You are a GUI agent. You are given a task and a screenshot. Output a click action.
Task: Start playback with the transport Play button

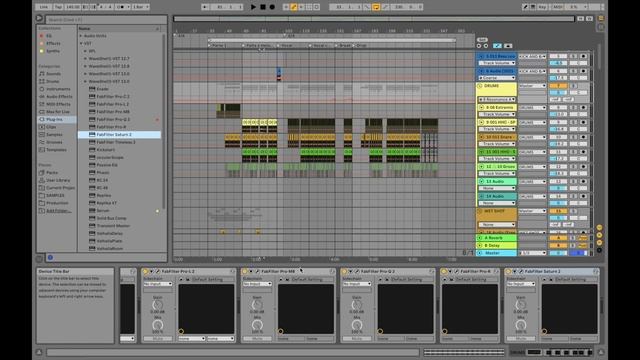pyautogui.click(x=253, y=7)
